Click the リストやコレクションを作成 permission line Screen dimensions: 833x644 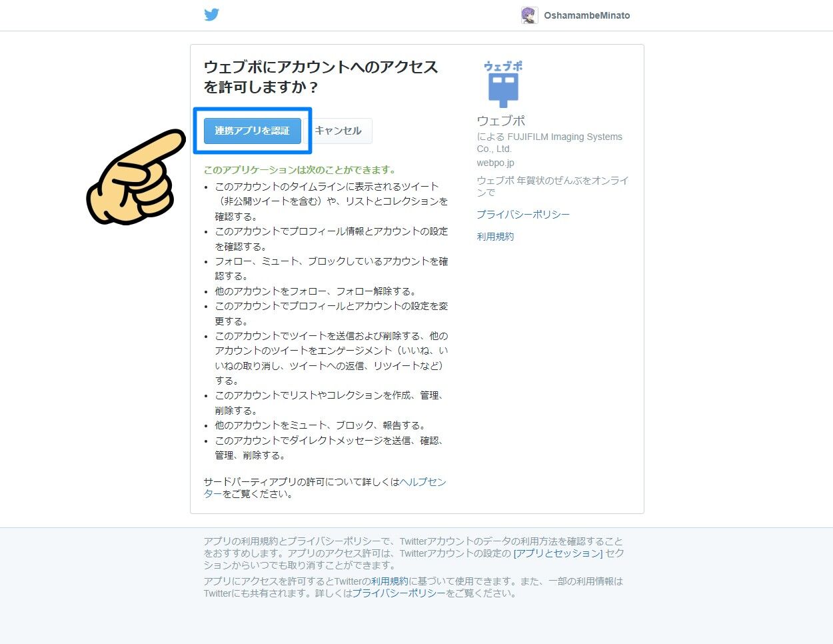tap(330, 403)
